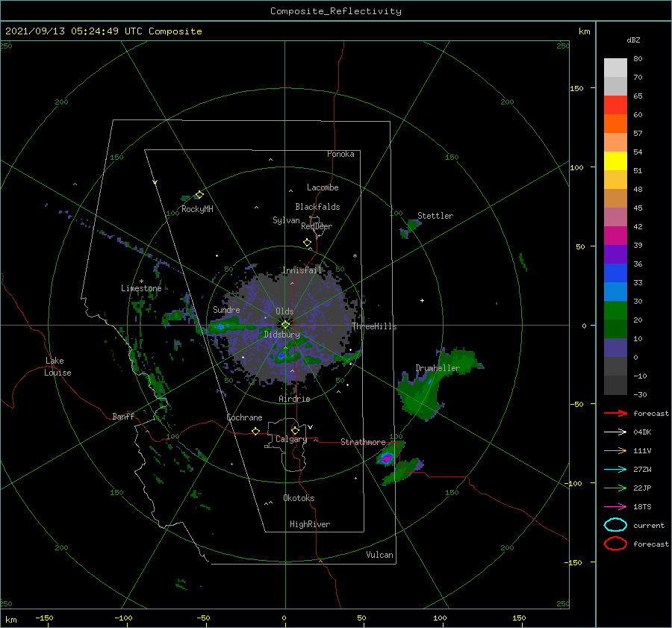
Task: Click the Lacombe label
Action: click(x=323, y=187)
